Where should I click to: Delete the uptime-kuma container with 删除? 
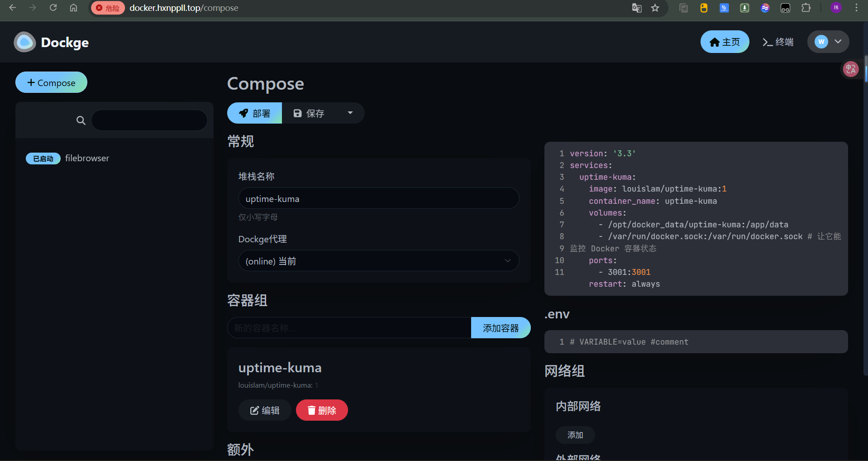coord(322,410)
